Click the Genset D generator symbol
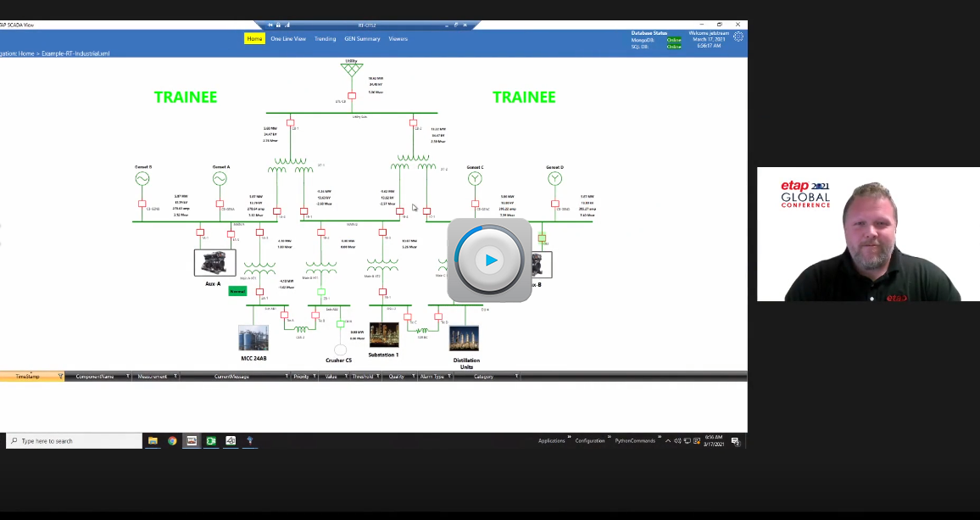This screenshot has height=520, width=980. tap(554, 179)
